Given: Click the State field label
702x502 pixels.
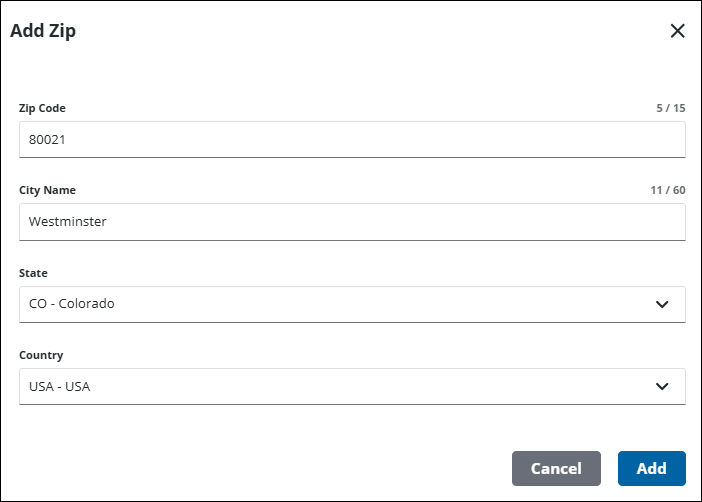Looking at the screenshot, I should tap(33, 273).
